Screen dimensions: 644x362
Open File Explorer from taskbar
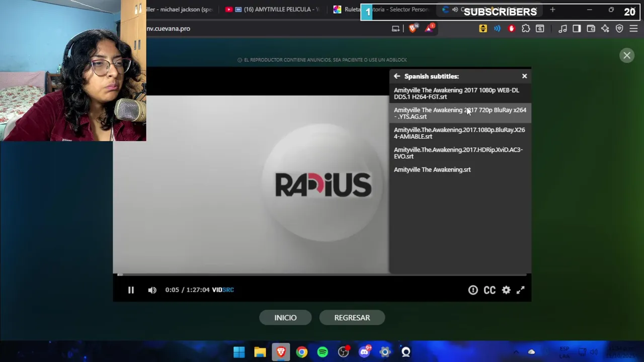coord(260,352)
